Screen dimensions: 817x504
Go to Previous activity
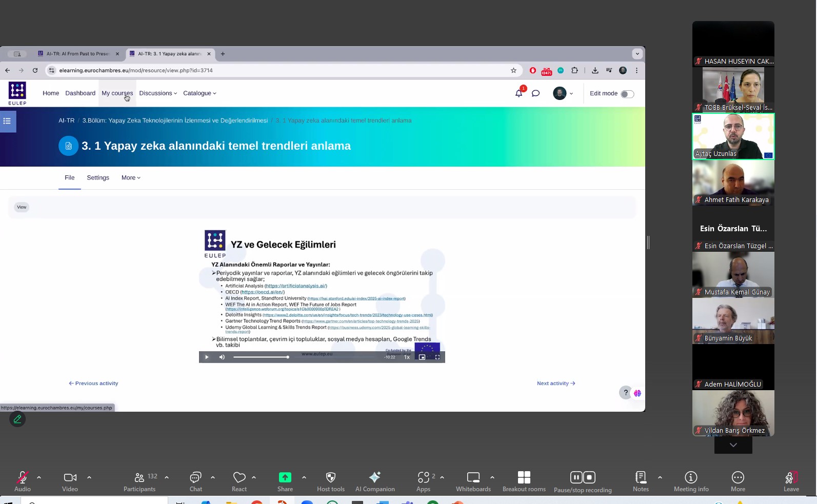(x=93, y=384)
